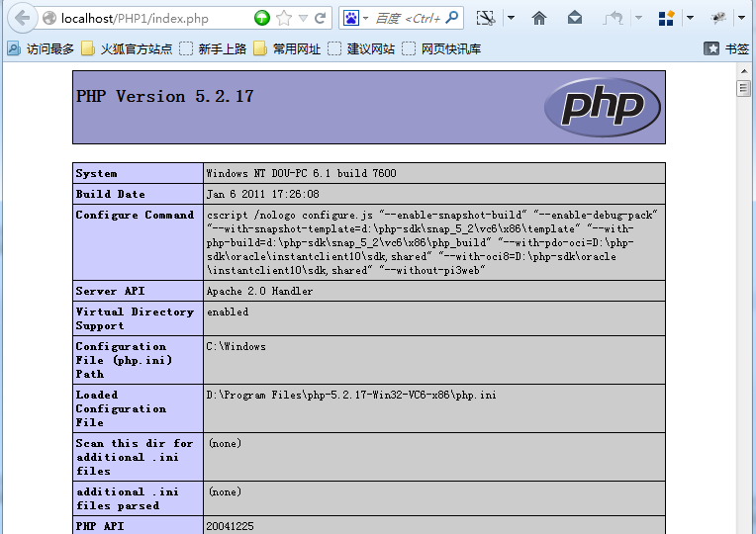Click the Apache 2.0 Handler value
The image size is (756, 534).
click(x=260, y=291)
